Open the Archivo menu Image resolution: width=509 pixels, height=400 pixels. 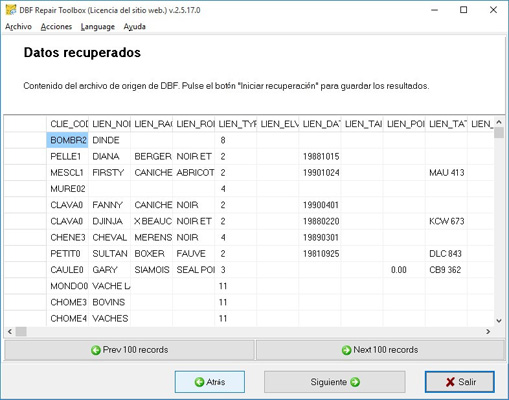click(x=18, y=27)
